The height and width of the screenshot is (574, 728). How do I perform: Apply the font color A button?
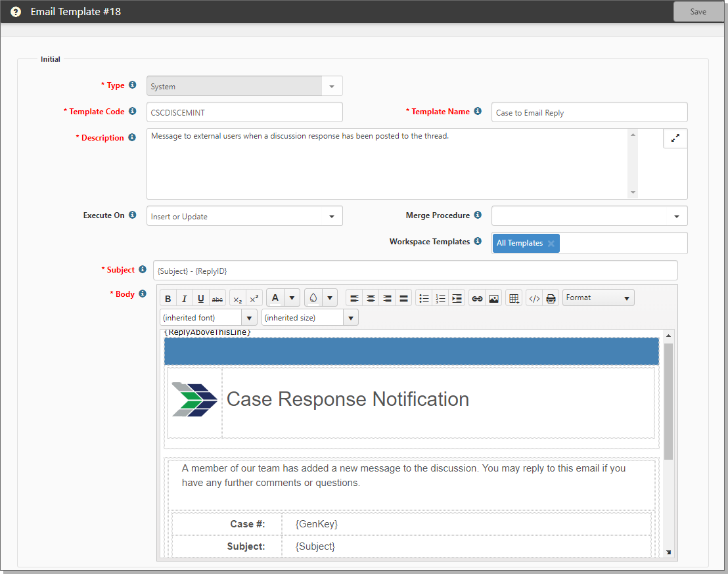pyautogui.click(x=275, y=298)
